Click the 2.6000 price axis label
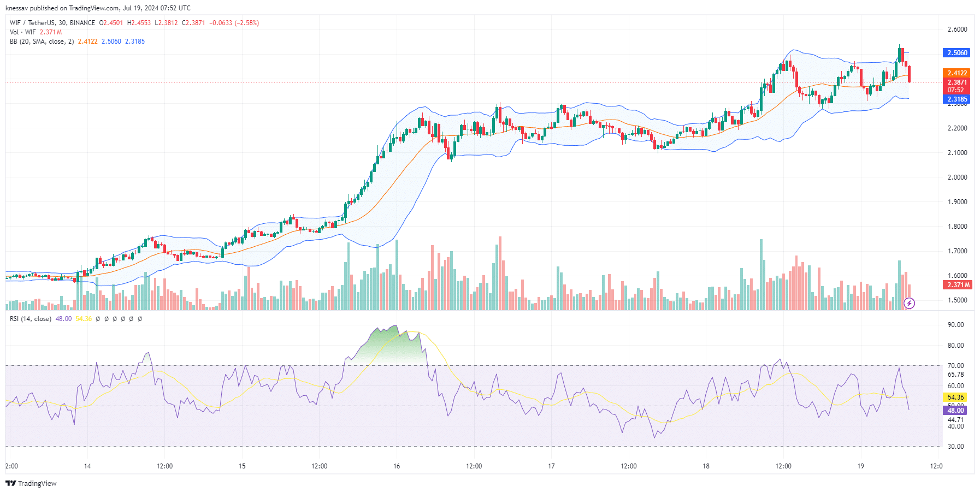 (x=957, y=29)
